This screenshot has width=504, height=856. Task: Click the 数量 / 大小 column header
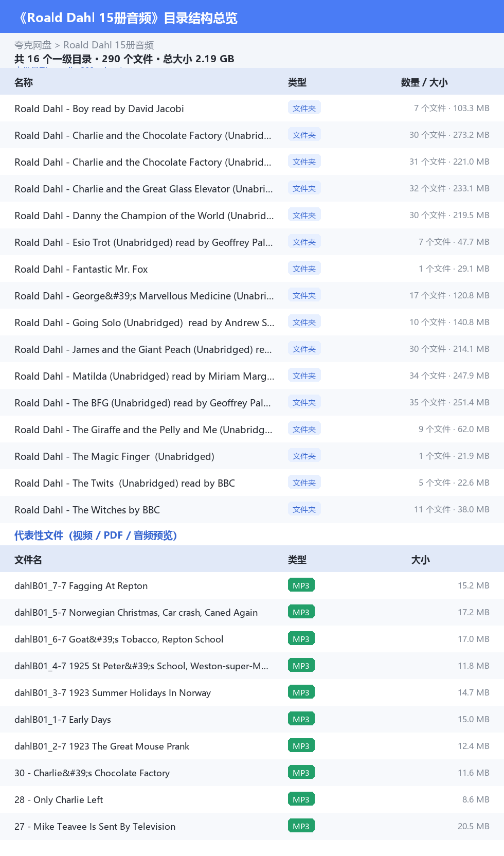pyautogui.click(x=424, y=82)
